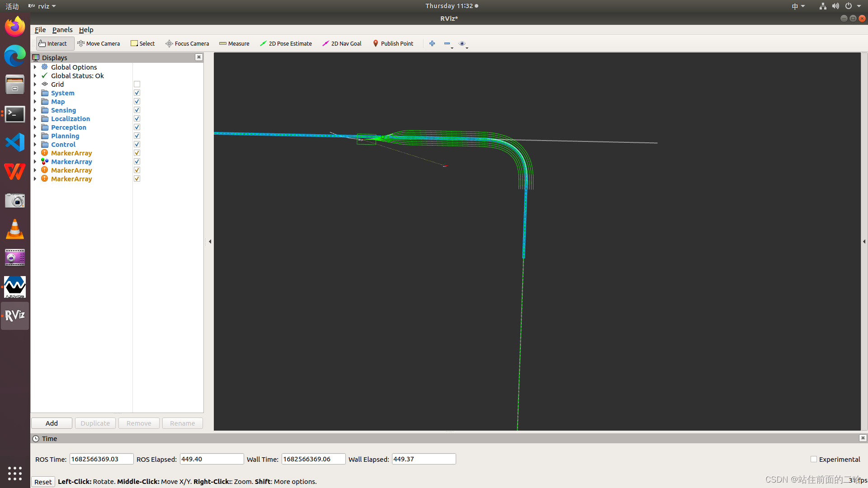Expand the Global Options tree item

coord(35,67)
